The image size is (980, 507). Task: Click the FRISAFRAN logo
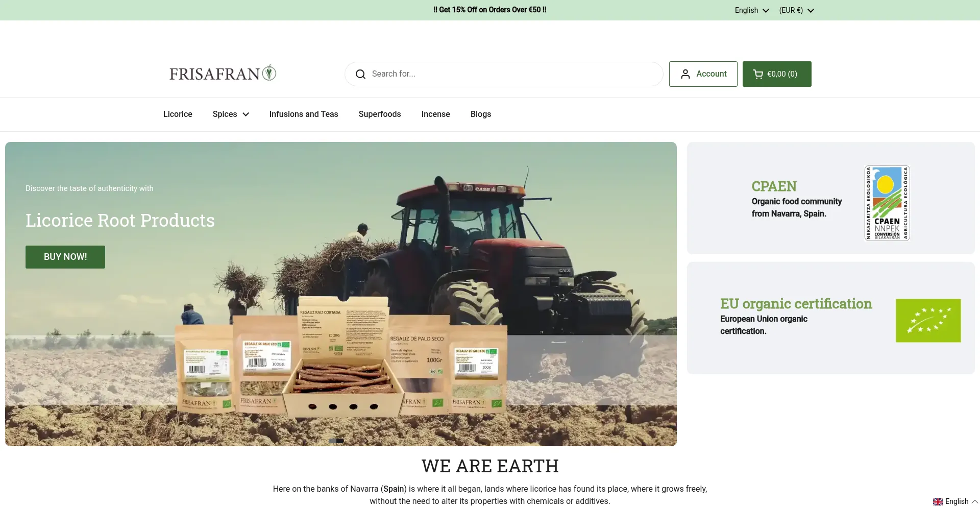tap(223, 74)
